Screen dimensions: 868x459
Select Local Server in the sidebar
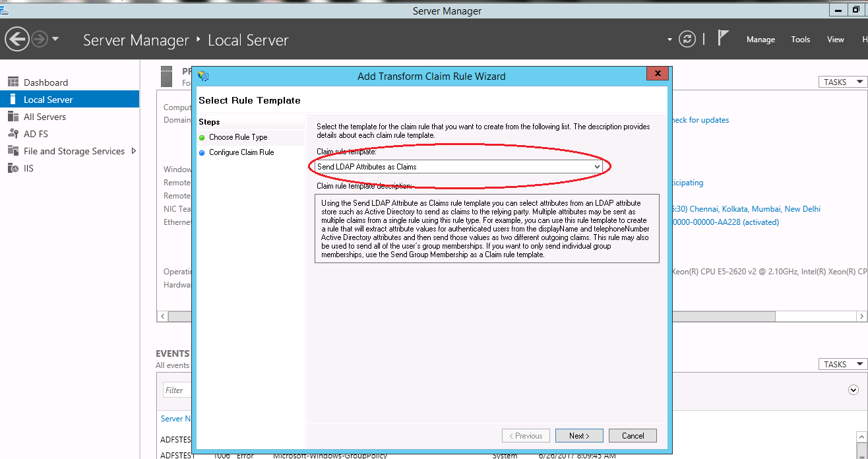(x=69, y=100)
